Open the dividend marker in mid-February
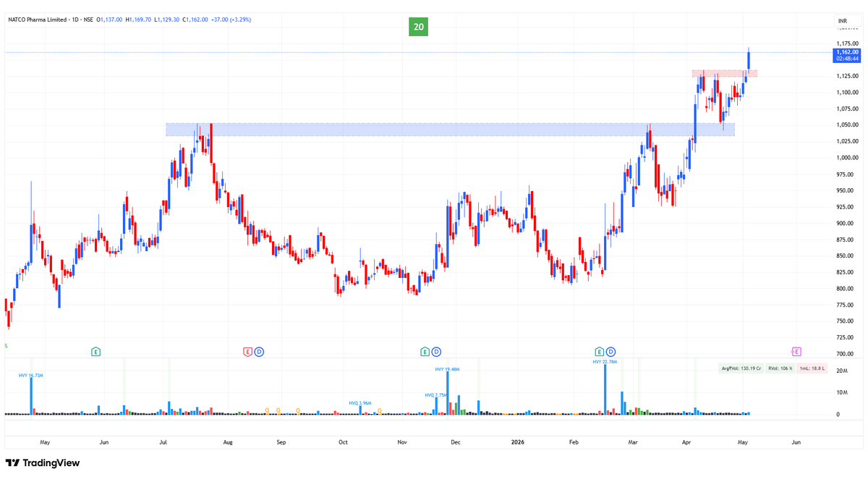 (x=611, y=352)
